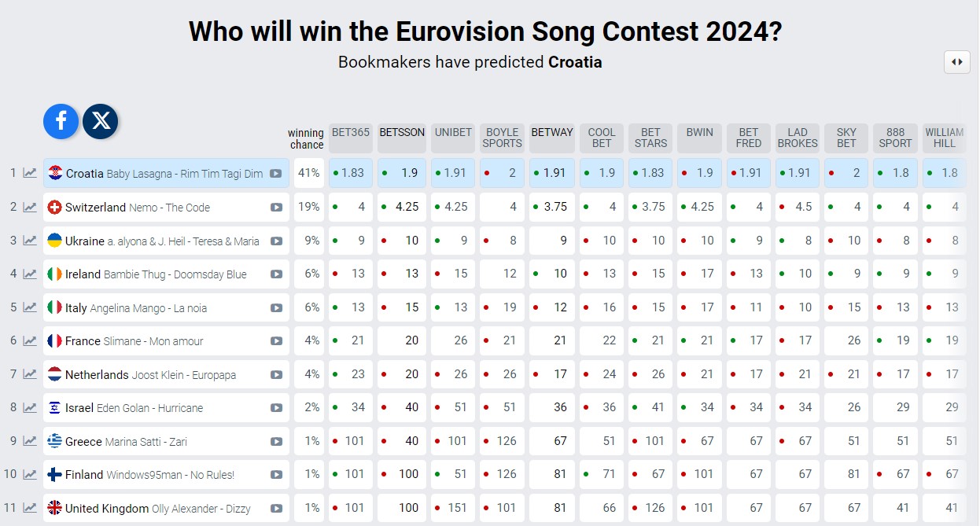Select the BET365 bookmaker column header
980x526 pixels.
pos(351,138)
